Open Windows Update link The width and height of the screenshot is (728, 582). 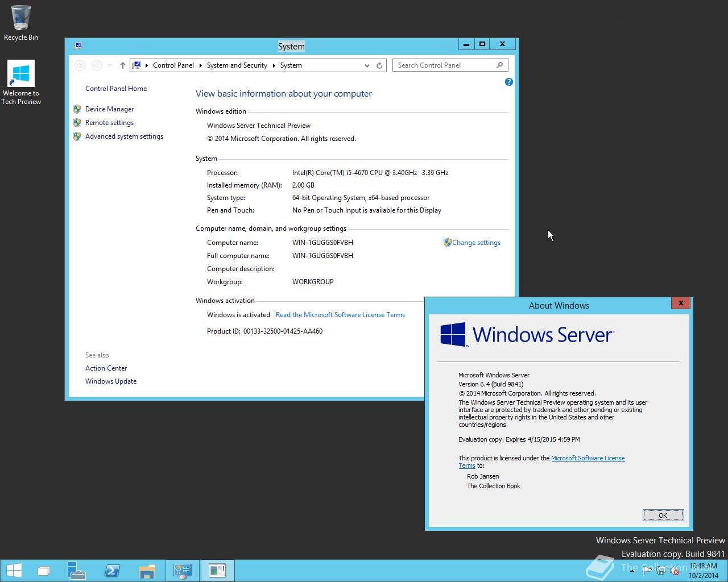[111, 381]
